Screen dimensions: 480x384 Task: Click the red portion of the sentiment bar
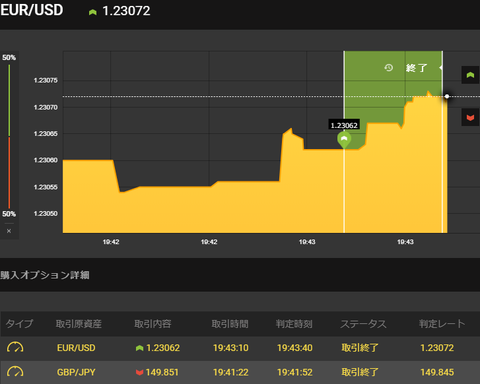pyautogui.click(x=9, y=172)
